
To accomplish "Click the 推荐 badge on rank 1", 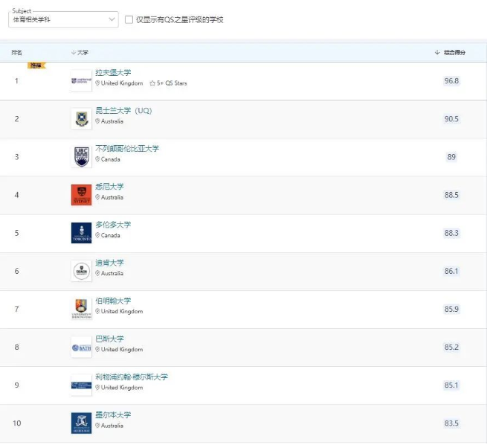I will pos(36,65).
